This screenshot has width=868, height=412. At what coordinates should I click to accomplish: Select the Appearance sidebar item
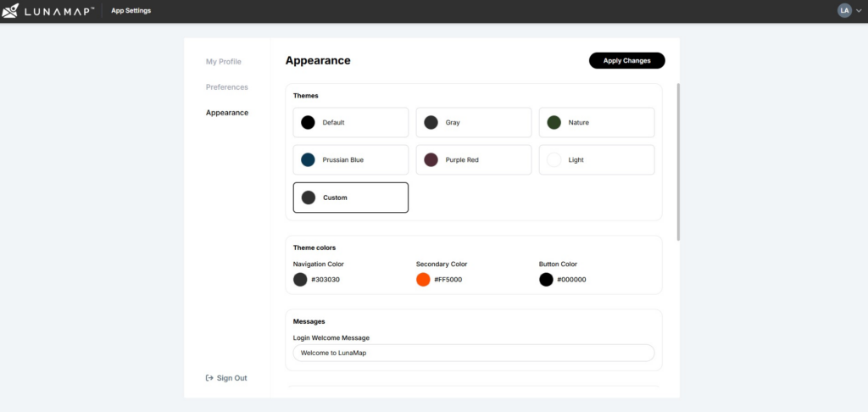pos(227,113)
